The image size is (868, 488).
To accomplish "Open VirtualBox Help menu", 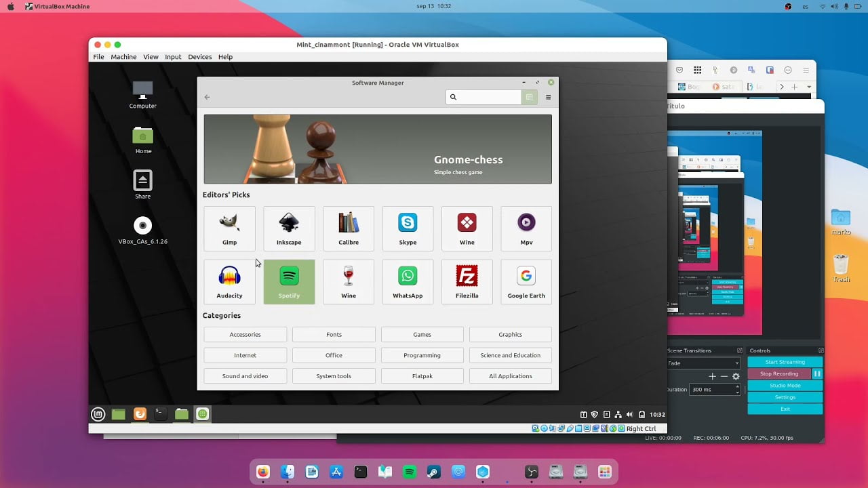I will [225, 57].
